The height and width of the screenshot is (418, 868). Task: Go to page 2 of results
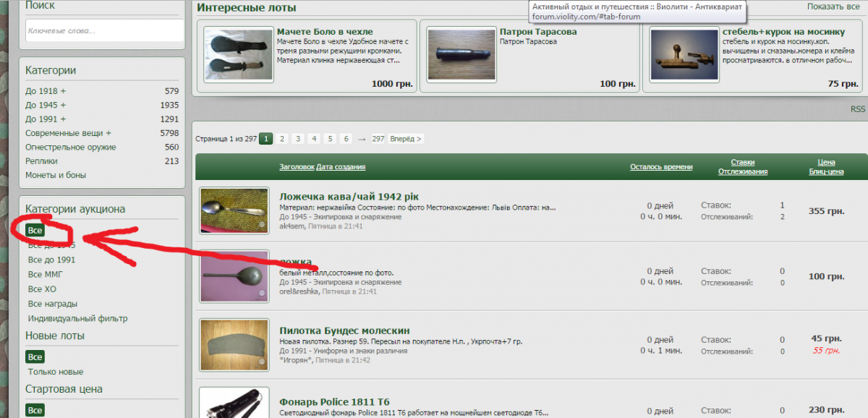tap(281, 139)
